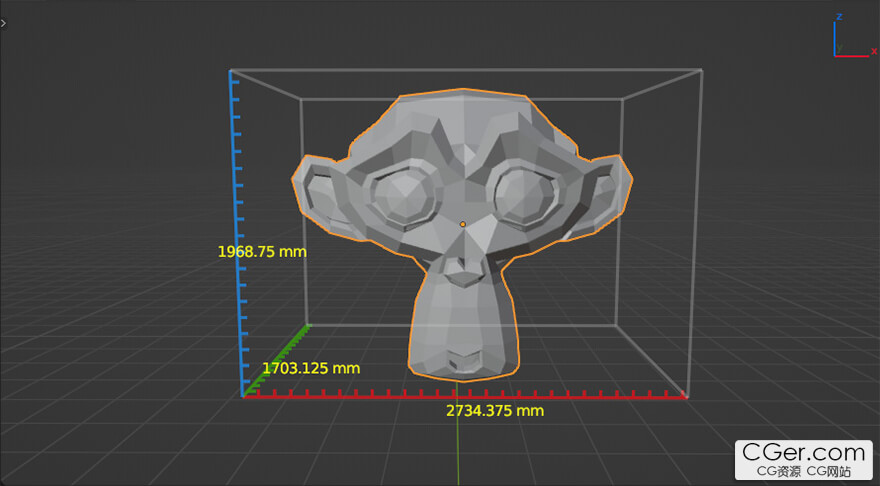The height and width of the screenshot is (486, 880).
Task: Click the monkey's nose
Action: point(461,265)
